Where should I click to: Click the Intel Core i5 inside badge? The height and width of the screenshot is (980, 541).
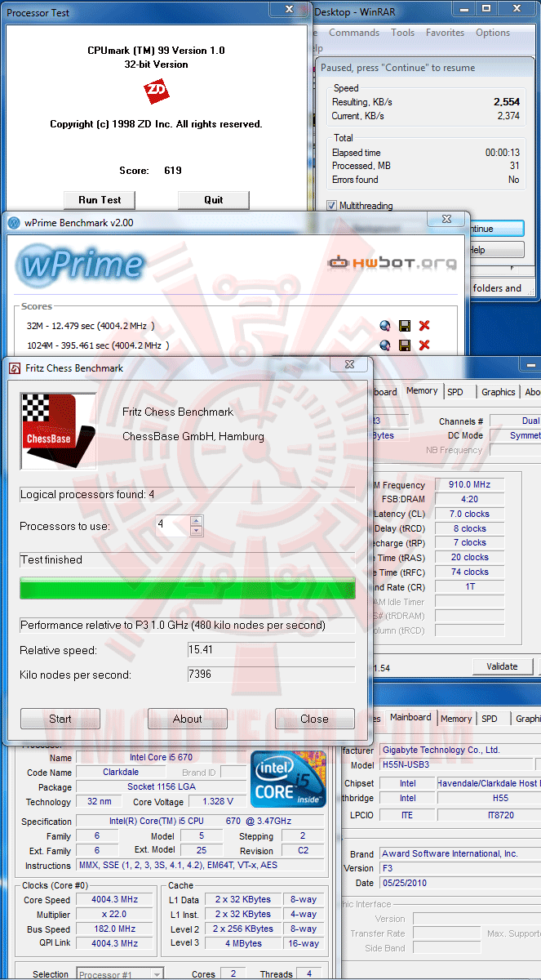288,779
